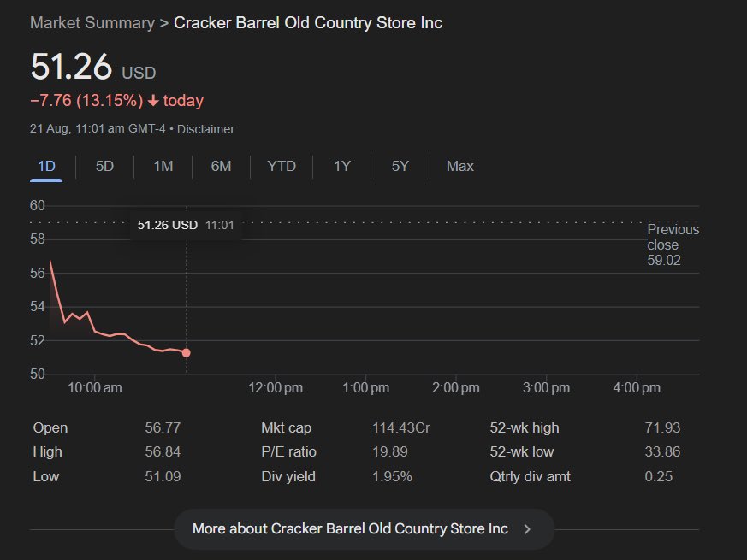Click the red down arrow icon
This screenshot has width=747, height=560.
click(153, 101)
